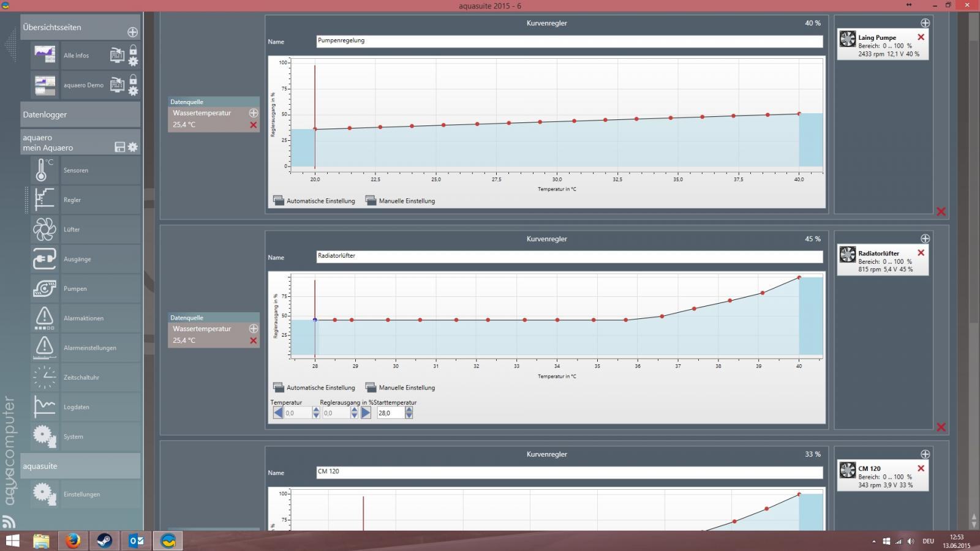
Task: Select the 40 °C point on Pumpenregelung curve
Action: (x=799, y=114)
